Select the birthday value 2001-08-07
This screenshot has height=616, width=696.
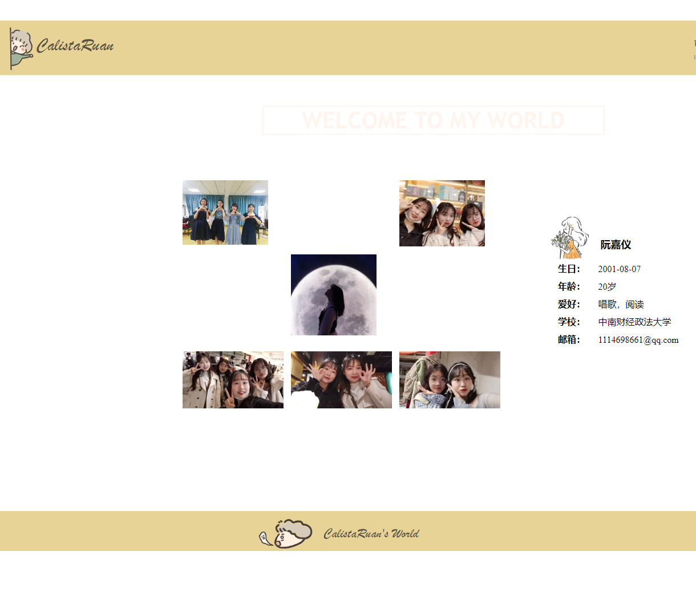click(619, 269)
